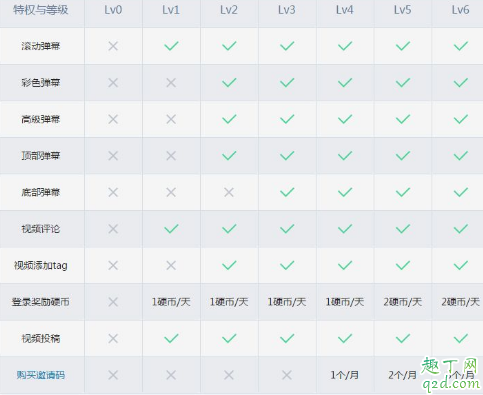483x395 pixels.
Task: Click the gray cross for 彩色弹幕 under Lv1
Action: pos(171,82)
